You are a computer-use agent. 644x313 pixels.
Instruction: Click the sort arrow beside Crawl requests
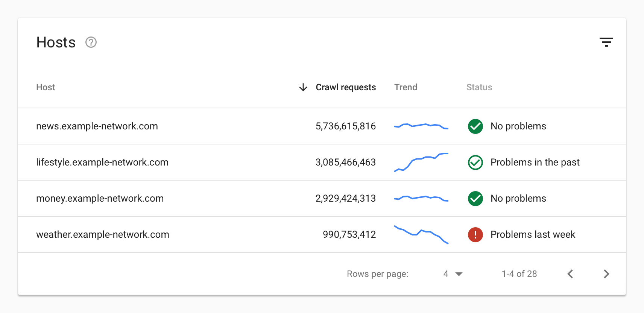point(303,87)
